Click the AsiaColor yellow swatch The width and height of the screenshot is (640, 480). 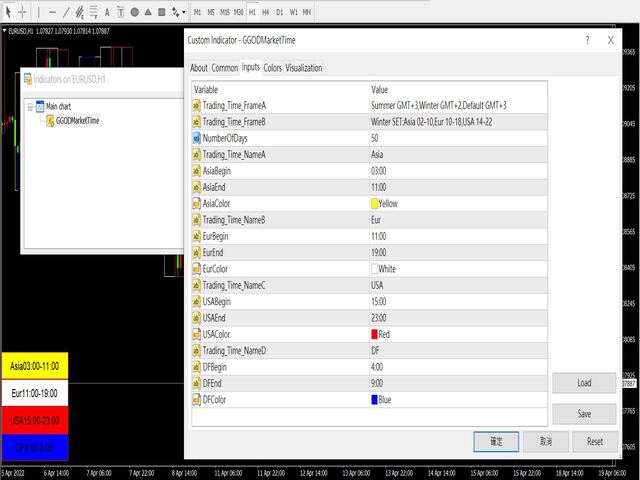pos(374,204)
